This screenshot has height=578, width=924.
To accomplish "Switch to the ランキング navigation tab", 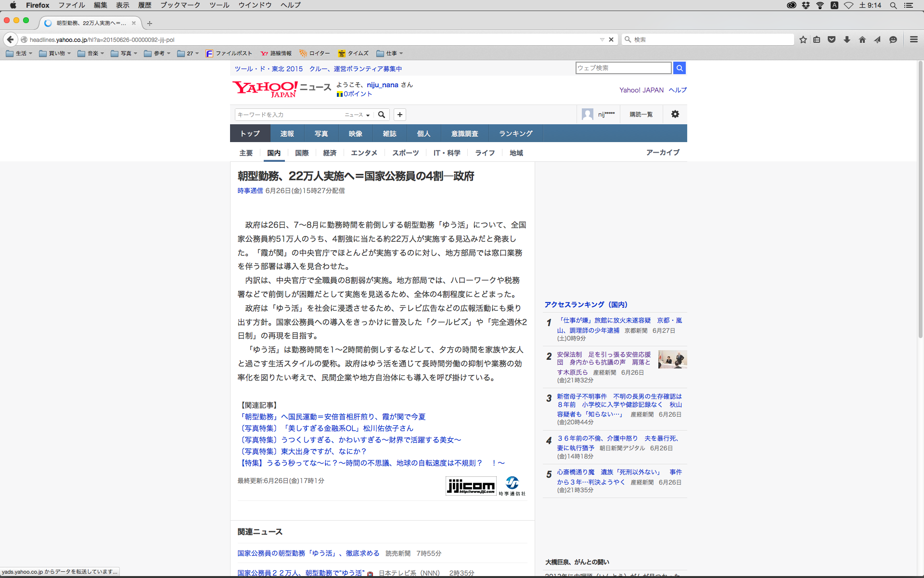I will point(515,133).
